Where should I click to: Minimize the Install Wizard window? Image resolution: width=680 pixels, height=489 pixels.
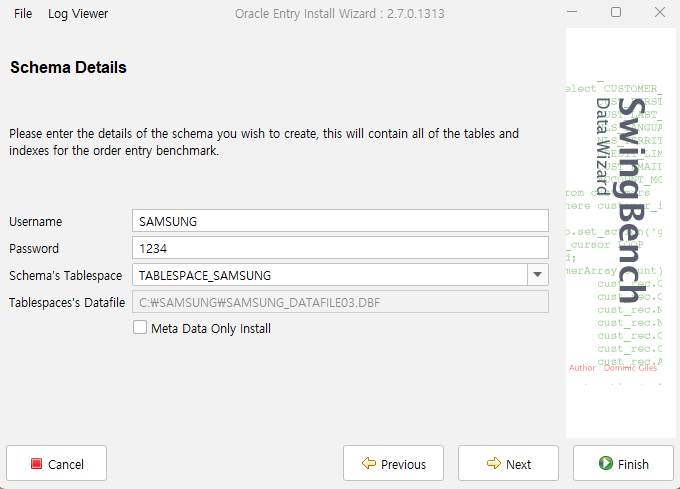click(571, 13)
